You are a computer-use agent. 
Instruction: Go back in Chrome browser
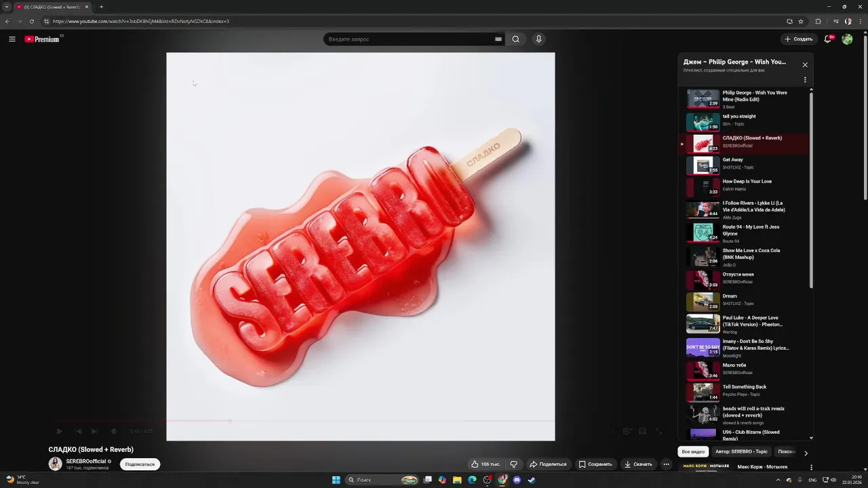click(x=7, y=21)
